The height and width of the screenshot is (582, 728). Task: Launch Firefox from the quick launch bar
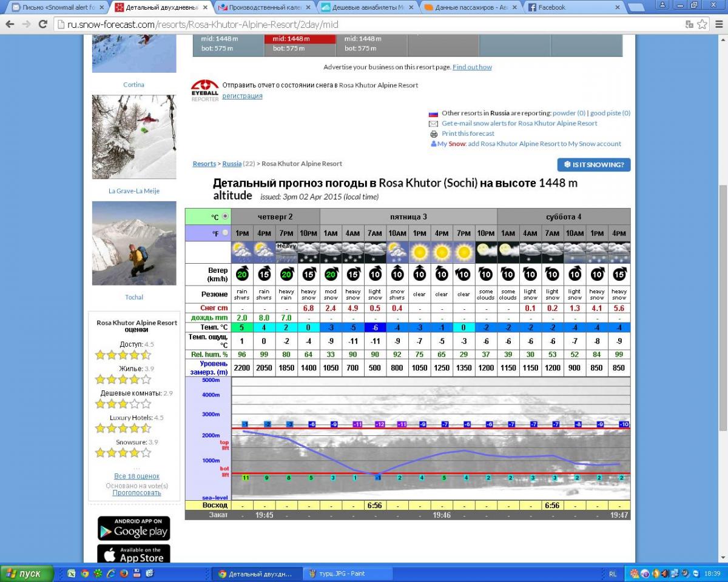coord(124,574)
